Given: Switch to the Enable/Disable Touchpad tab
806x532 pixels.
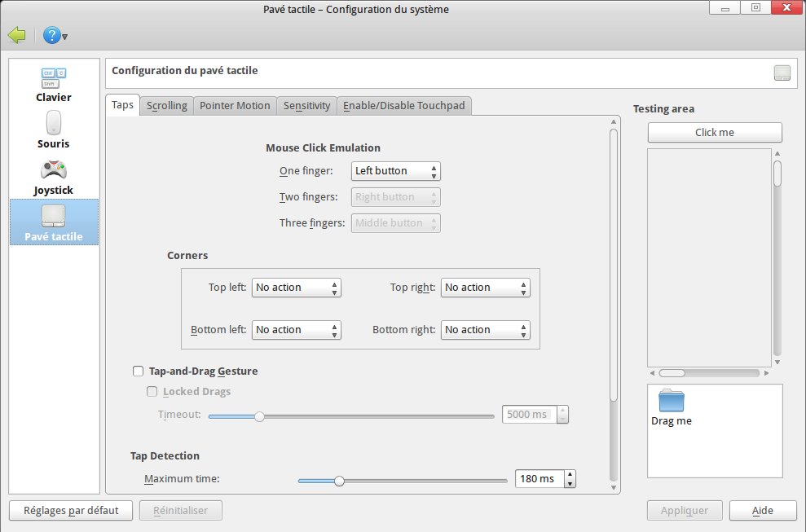Looking at the screenshot, I should (404, 106).
